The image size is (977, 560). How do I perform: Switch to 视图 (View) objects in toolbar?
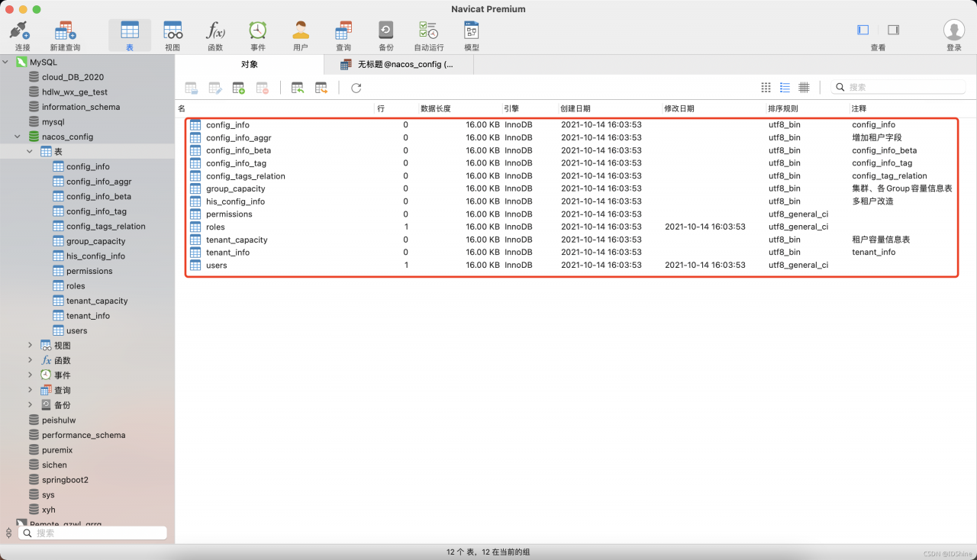[173, 31]
